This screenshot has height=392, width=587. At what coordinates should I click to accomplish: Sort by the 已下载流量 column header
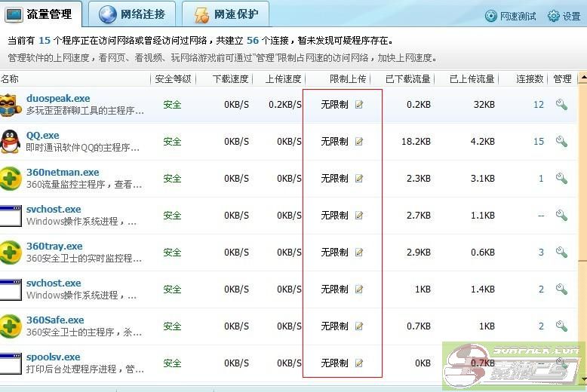coord(408,79)
